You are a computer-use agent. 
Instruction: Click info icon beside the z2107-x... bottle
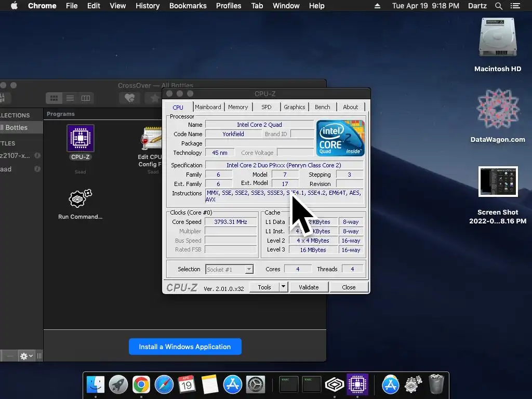[x=37, y=155]
